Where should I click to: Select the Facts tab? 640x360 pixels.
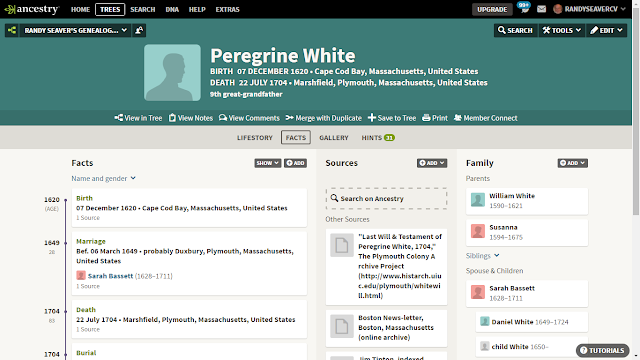296,138
